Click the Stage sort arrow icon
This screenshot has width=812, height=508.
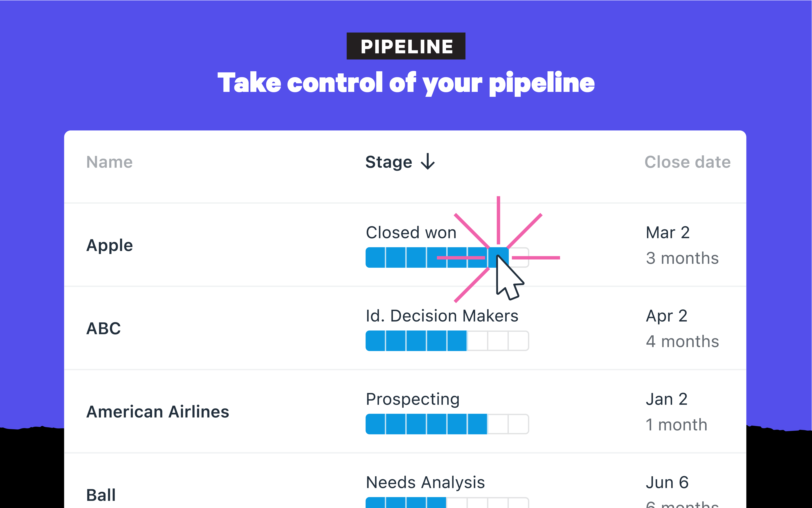[x=428, y=162]
